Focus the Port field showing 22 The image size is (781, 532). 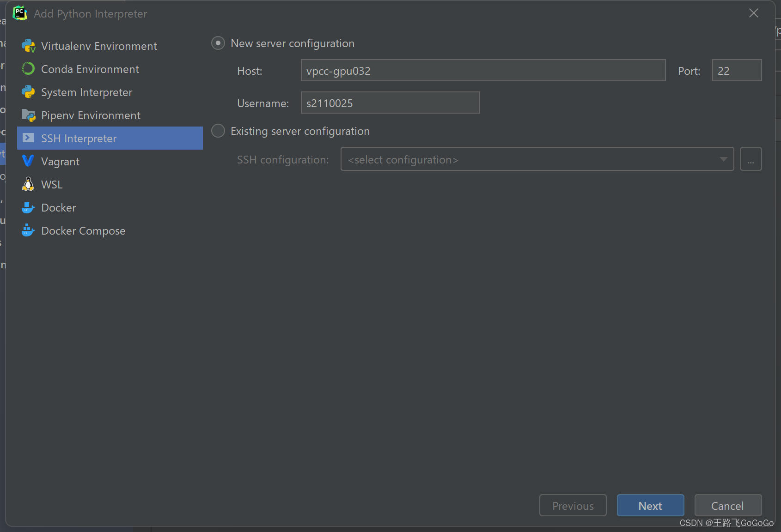point(737,70)
